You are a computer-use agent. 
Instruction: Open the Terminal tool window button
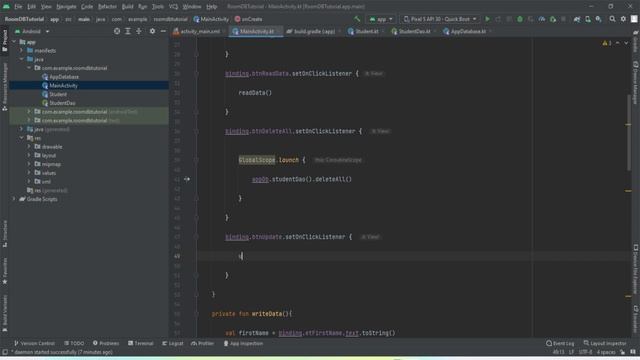point(140,343)
